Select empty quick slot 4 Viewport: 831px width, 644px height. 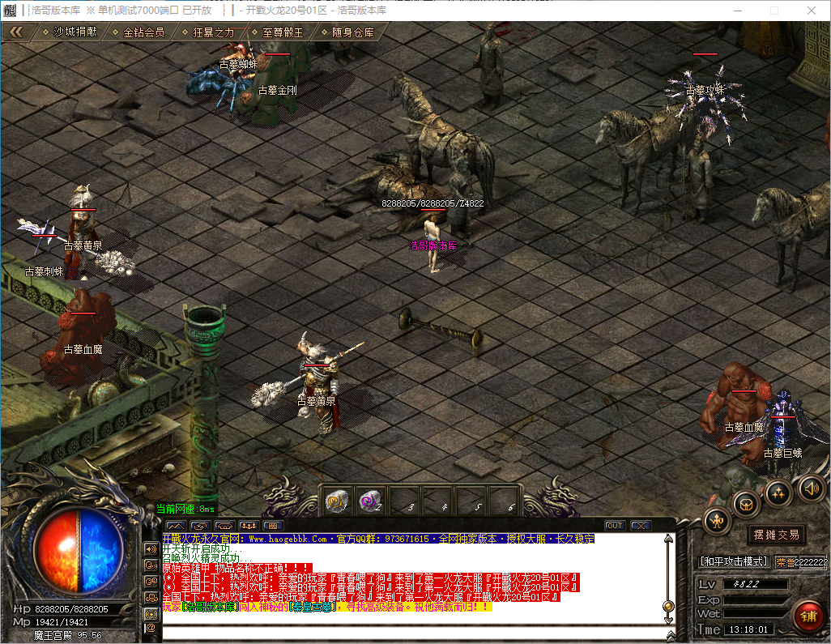click(437, 501)
